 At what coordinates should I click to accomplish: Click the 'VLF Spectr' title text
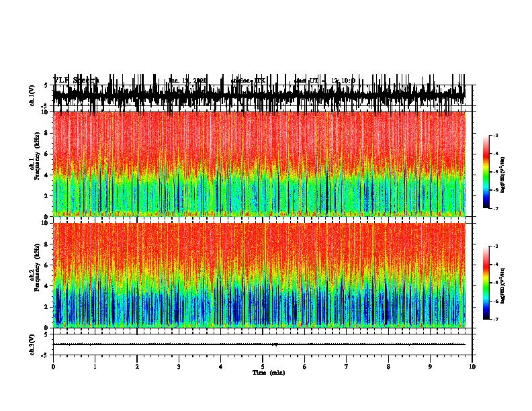[x=76, y=81]
